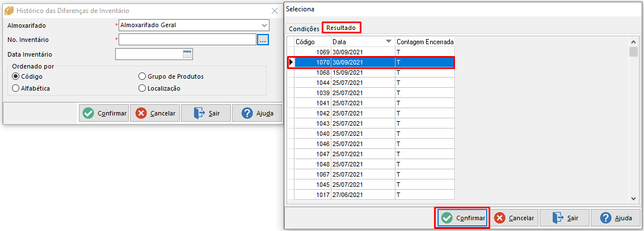Screen dimensions: 644x231
Task: Select row with code 1067
Action: (371, 174)
